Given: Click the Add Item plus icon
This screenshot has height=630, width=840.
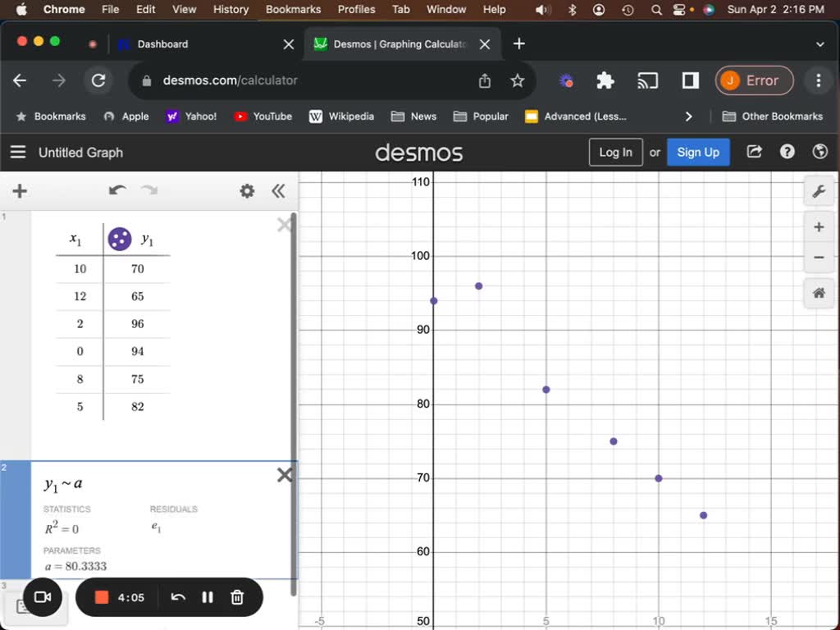Looking at the screenshot, I should tap(20, 191).
